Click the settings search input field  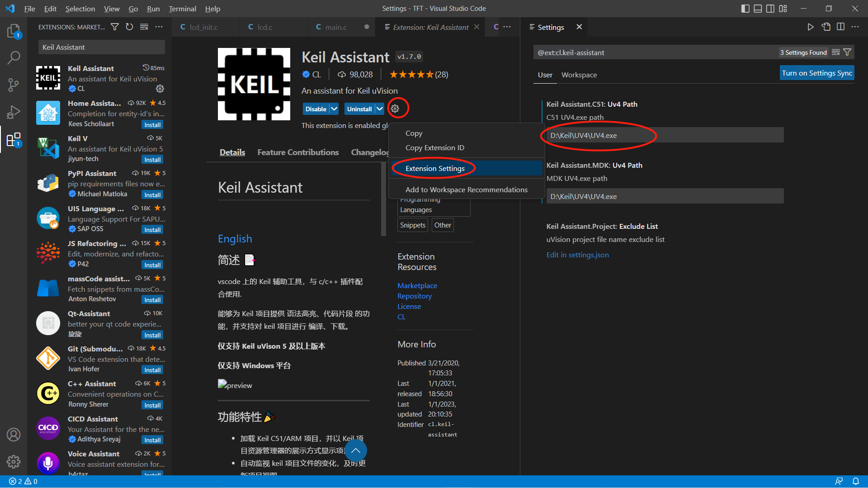[x=656, y=52]
